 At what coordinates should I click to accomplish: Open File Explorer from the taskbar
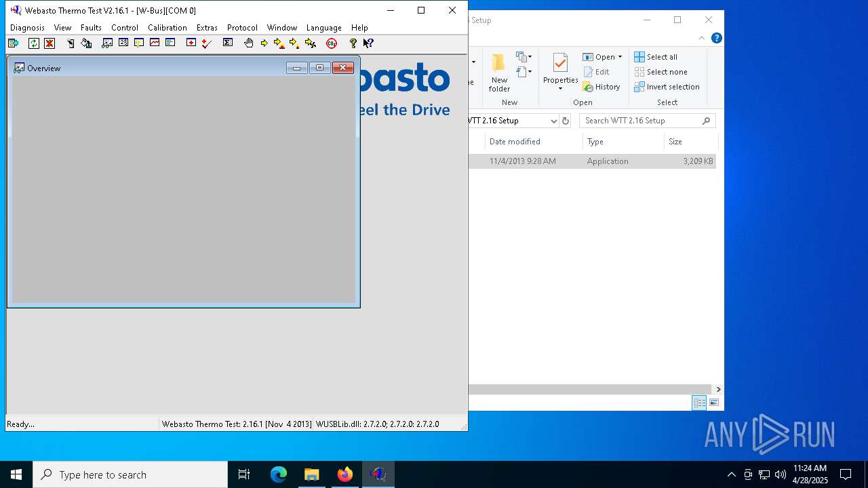[x=312, y=474]
